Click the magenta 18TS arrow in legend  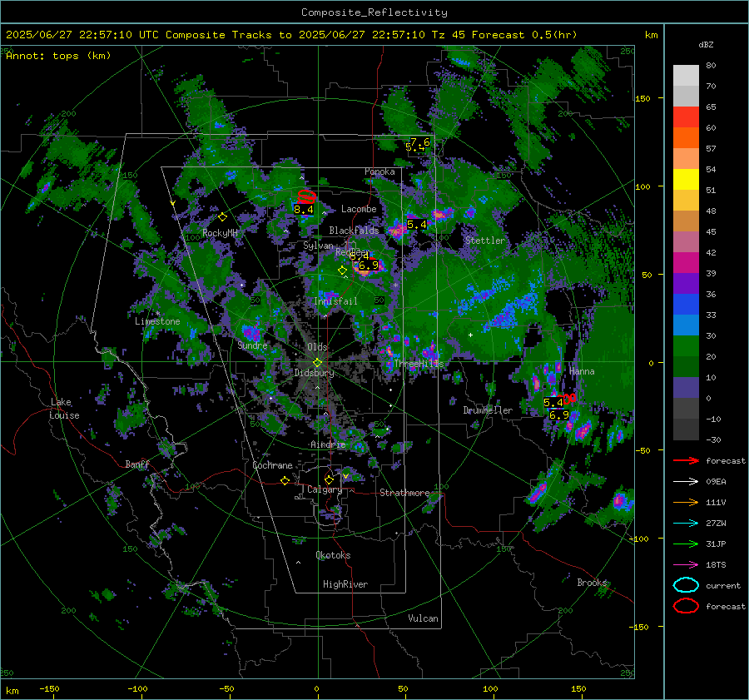pos(686,564)
